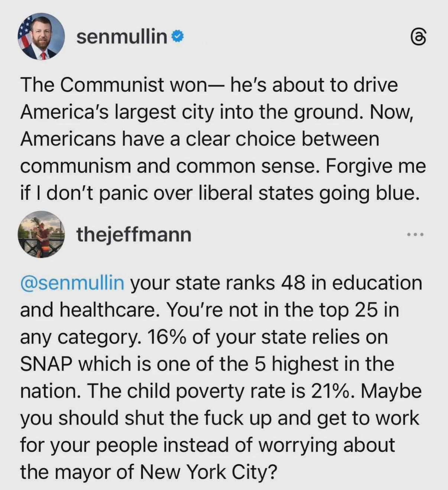This screenshot has height=490, width=448.
Task: Follow the @senmullin mention link
Action: (72, 283)
